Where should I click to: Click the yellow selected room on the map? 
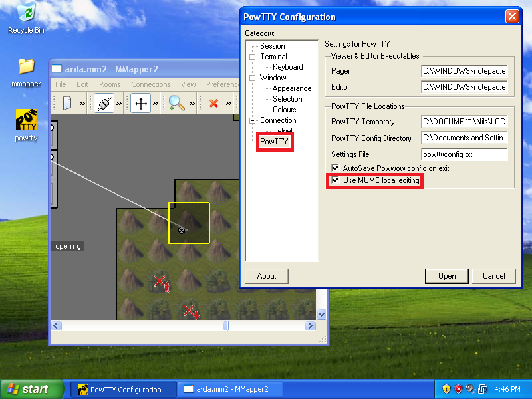tap(190, 223)
